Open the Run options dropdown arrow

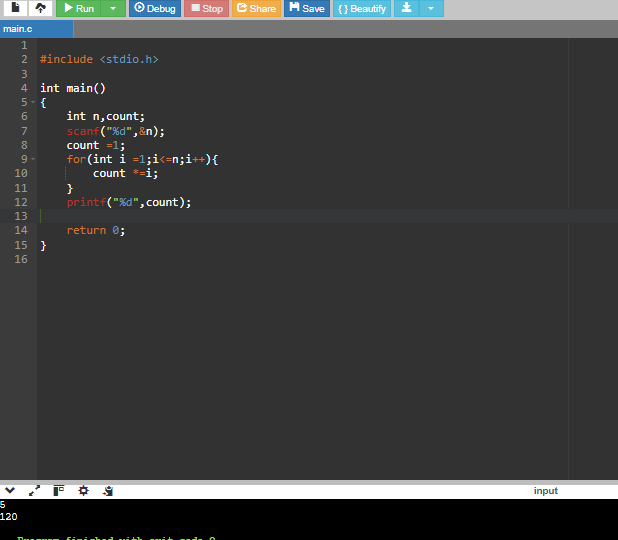tap(113, 8)
